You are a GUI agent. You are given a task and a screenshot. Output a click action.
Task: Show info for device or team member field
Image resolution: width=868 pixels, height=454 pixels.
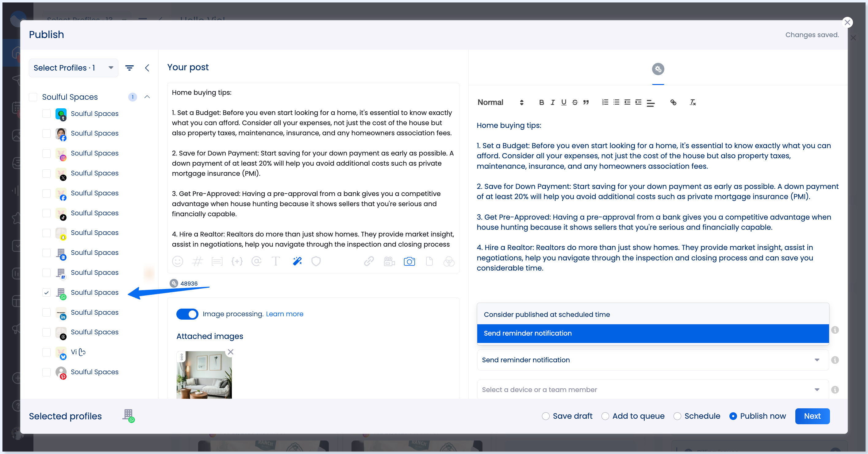[835, 390]
